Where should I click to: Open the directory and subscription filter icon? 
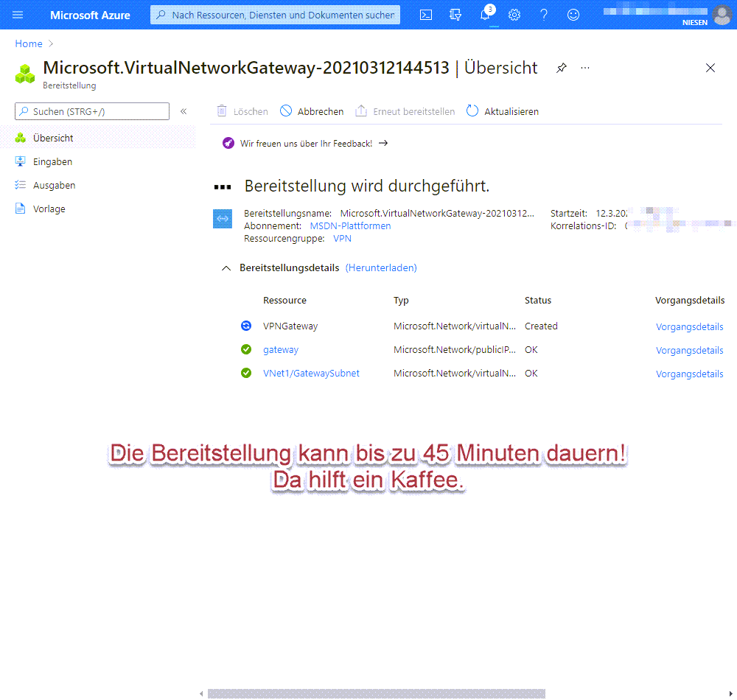tap(455, 15)
